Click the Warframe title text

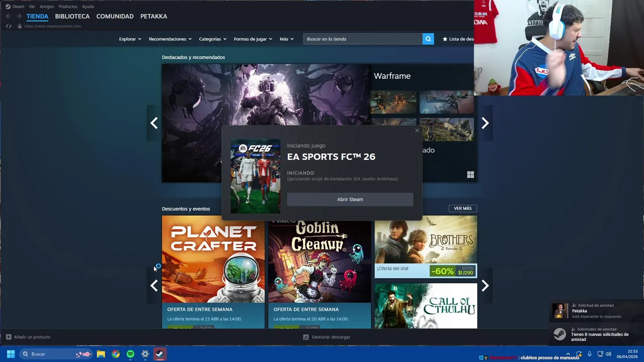(392, 76)
